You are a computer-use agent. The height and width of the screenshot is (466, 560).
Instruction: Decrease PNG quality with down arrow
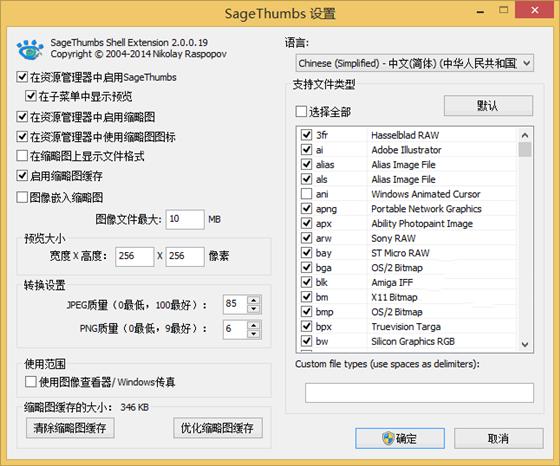point(254,334)
